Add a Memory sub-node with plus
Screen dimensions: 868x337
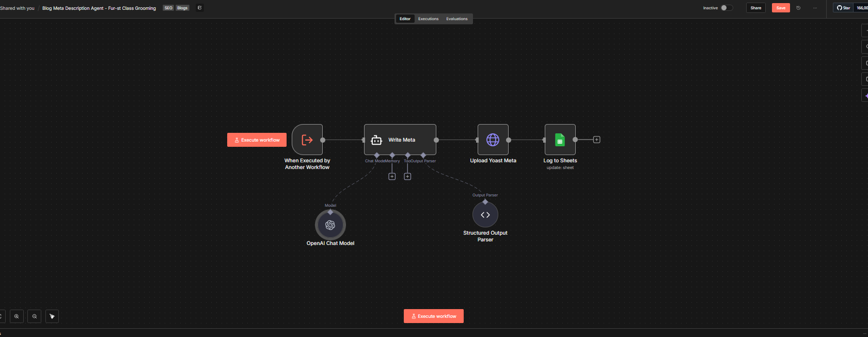(392, 177)
